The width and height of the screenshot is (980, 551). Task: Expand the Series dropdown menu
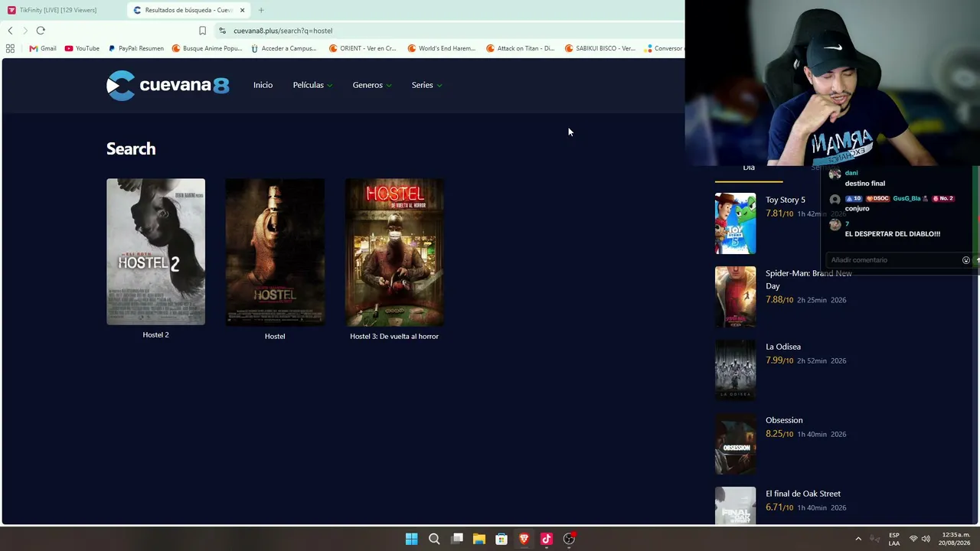[426, 85]
